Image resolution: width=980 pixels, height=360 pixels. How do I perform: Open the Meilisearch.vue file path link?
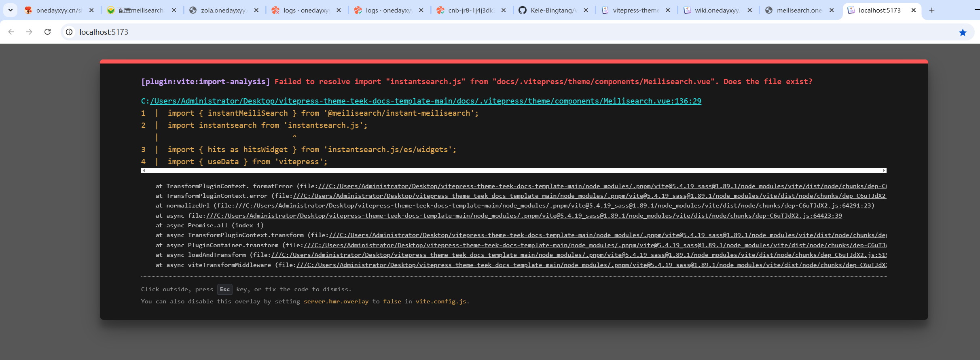425,101
